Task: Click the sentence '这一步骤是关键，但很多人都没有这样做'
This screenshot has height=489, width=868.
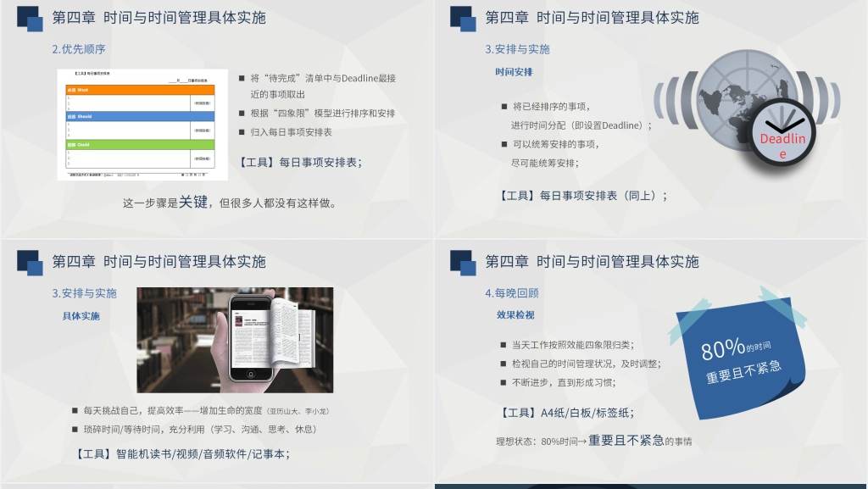Action: click(x=230, y=203)
